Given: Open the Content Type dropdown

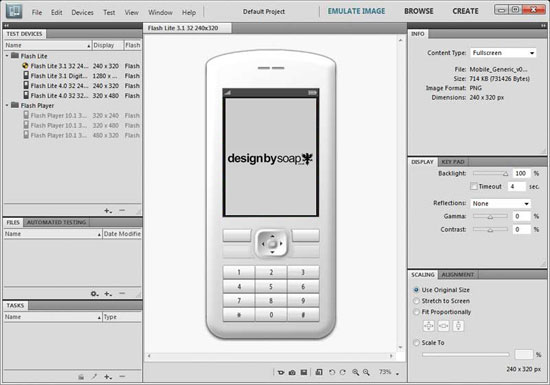Looking at the screenshot, I should (503, 53).
